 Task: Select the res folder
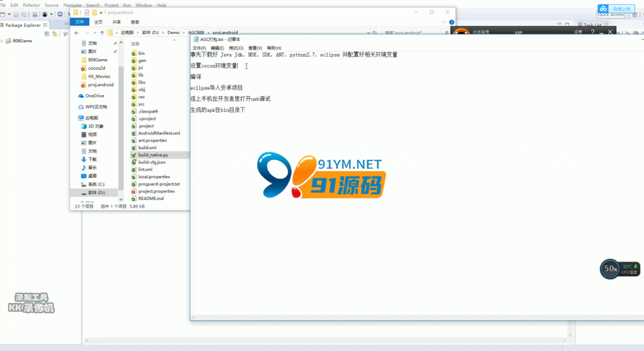[142, 97]
